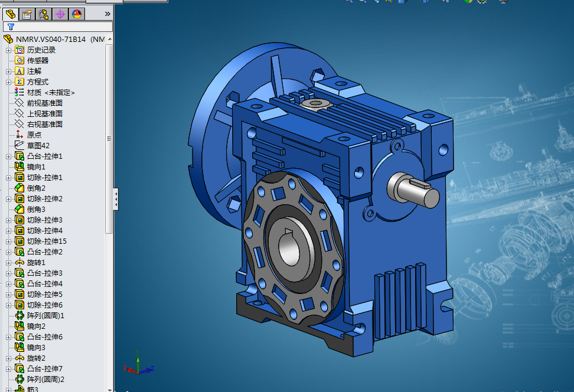574x392 pixels.
Task: Select the 切除-拉伸6 feature label
Action: tap(45, 305)
